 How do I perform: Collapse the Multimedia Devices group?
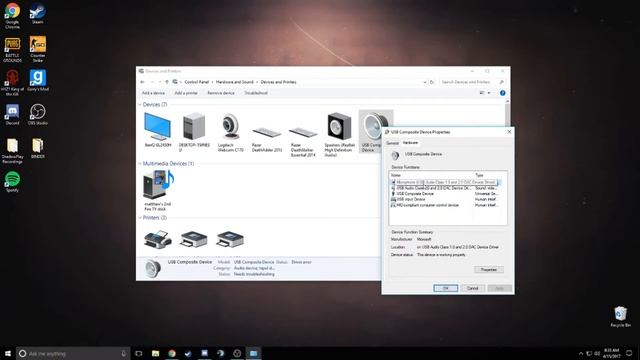(140, 164)
